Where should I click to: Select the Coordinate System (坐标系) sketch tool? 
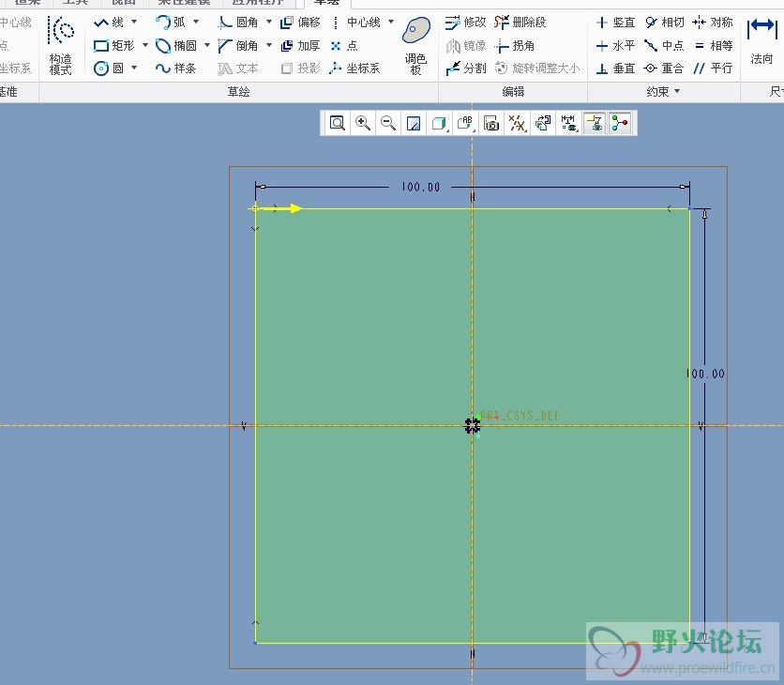click(355, 68)
